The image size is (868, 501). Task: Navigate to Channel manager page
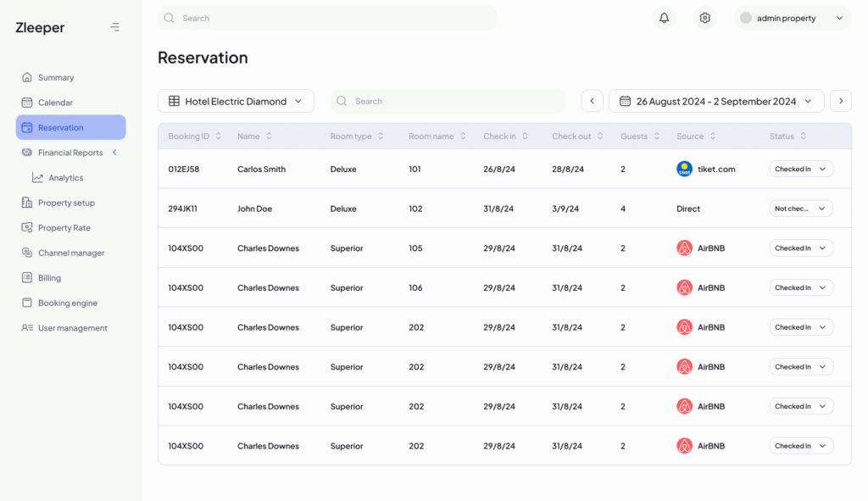click(71, 253)
